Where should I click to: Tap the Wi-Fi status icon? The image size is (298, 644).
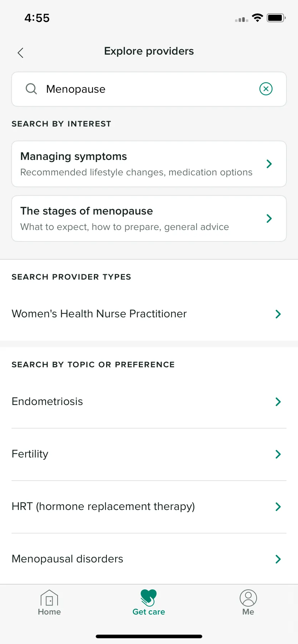click(257, 18)
